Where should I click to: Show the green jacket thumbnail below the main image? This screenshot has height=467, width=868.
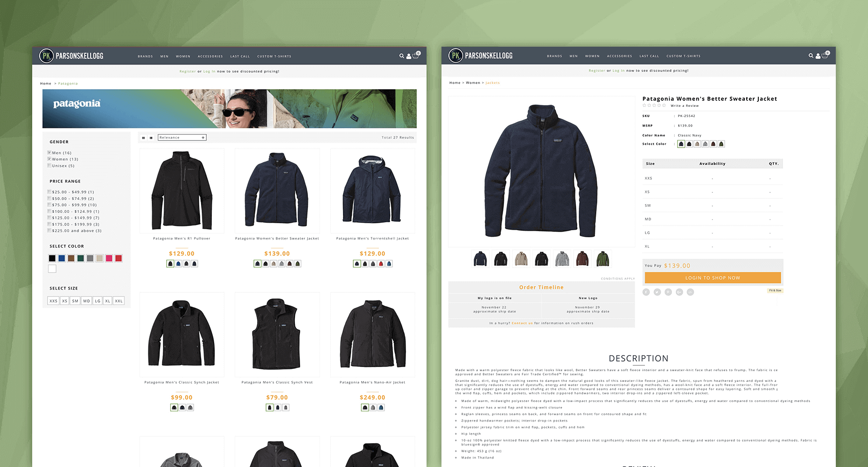coord(603,259)
